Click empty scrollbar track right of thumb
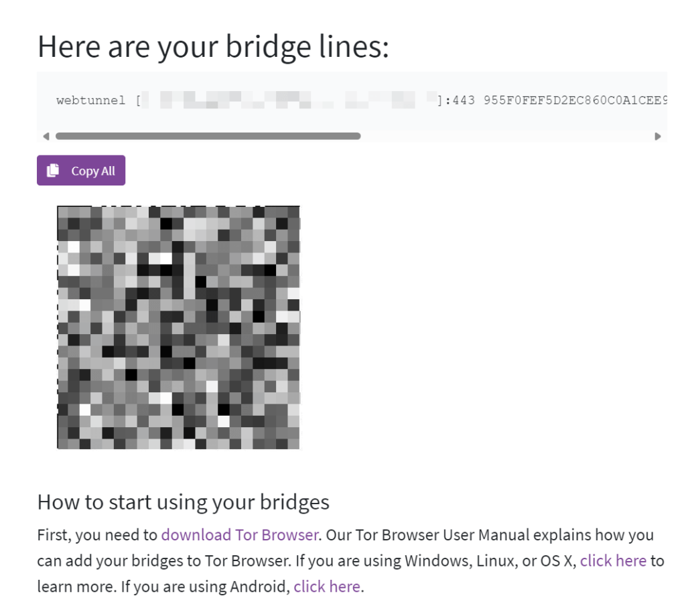This screenshot has height=616, width=686. pos(502,136)
